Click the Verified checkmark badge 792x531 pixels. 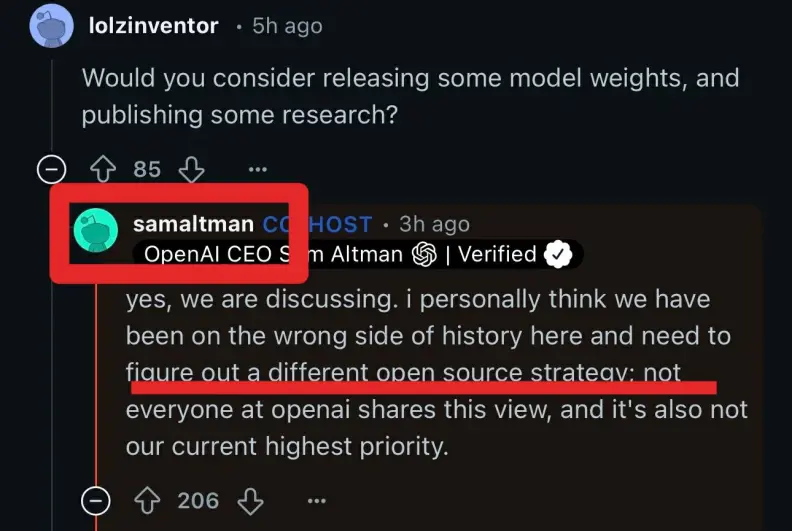pyautogui.click(x=557, y=255)
